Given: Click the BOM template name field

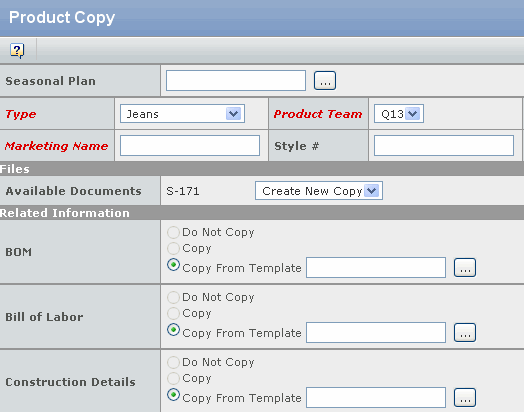Looking at the screenshot, I should click(x=376, y=267).
